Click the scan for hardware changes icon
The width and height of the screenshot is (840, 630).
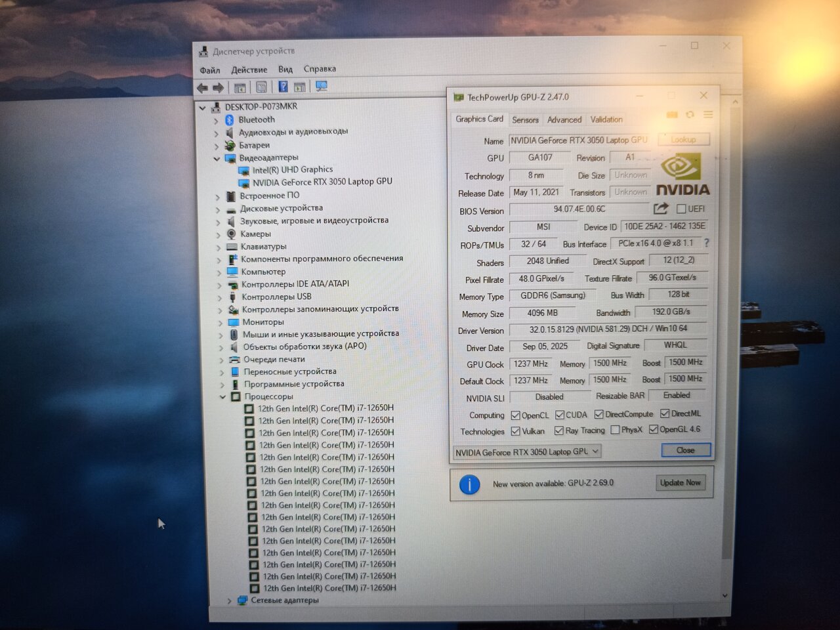(x=321, y=87)
